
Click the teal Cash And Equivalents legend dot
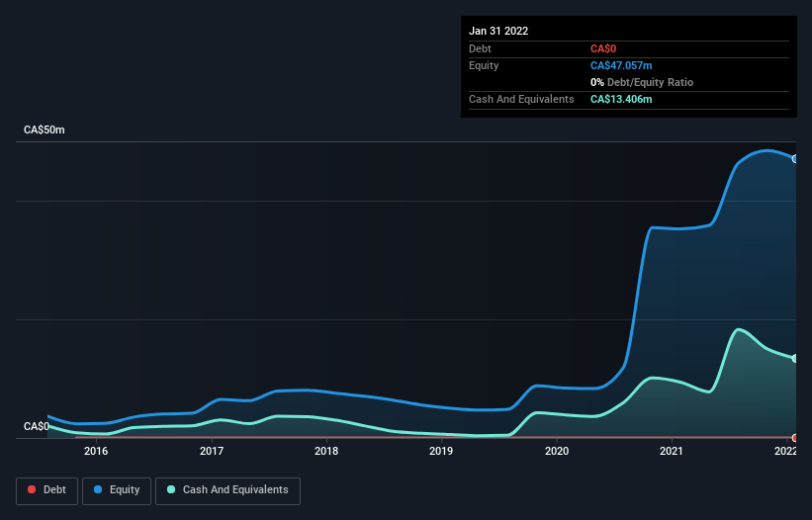click(171, 489)
